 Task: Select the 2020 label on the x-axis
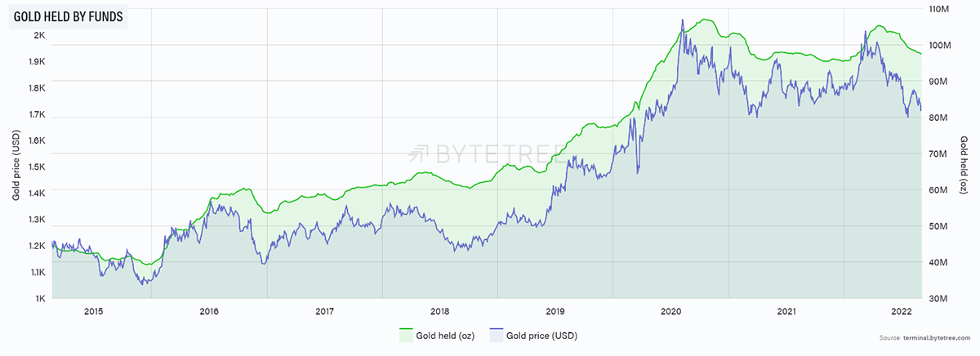670,312
